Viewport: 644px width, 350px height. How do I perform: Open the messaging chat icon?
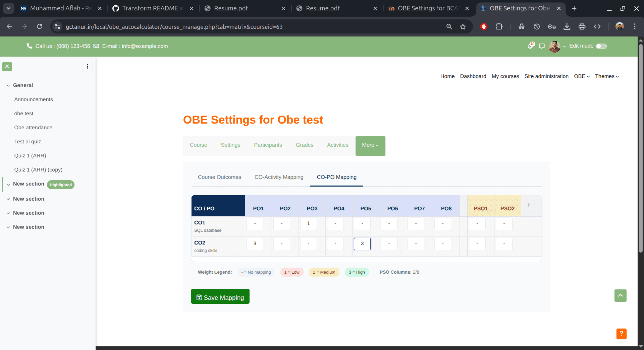(542, 46)
